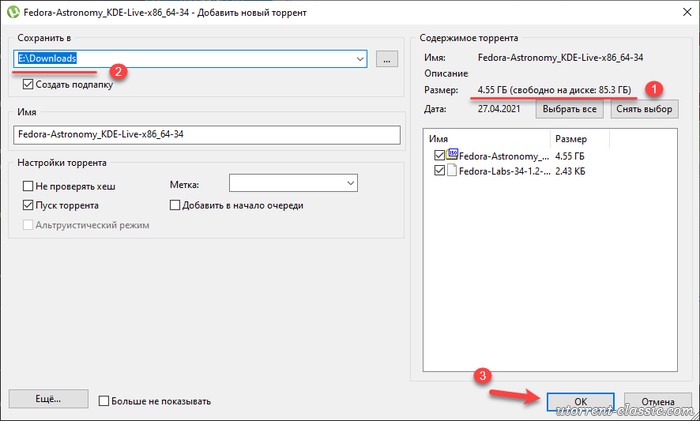The image size is (700, 421).
Task: Click the 4.55 ГБ size cell
Action: click(570, 156)
